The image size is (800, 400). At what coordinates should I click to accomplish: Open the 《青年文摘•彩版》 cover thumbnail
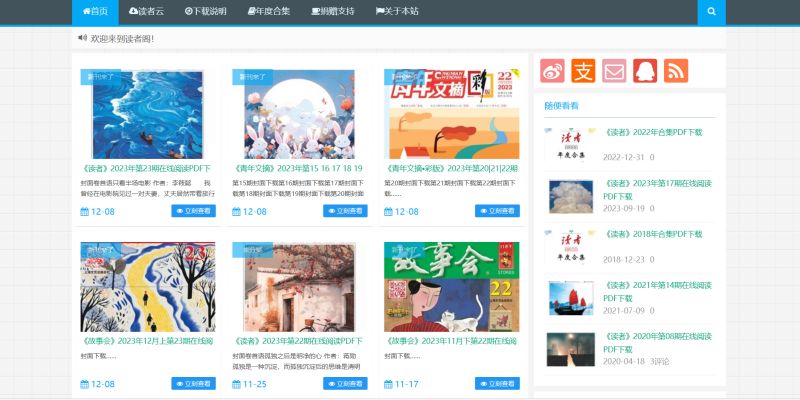[x=451, y=114]
